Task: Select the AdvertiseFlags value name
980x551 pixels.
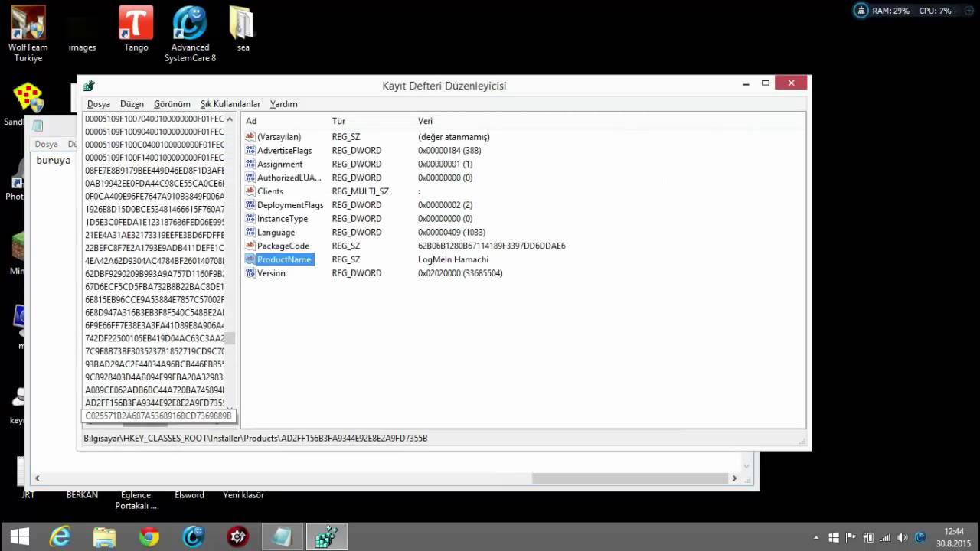Action: pyautogui.click(x=285, y=150)
